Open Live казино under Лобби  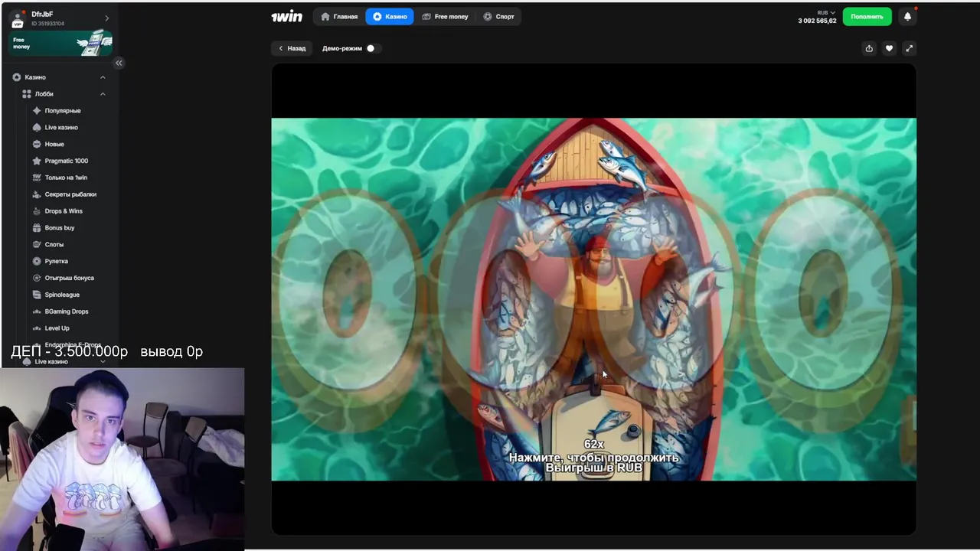click(61, 128)
